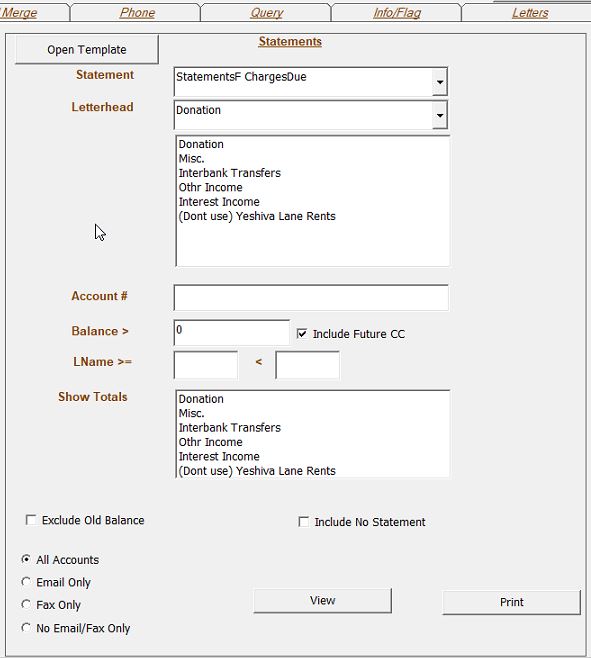Select No Email/Fax Only radio button

(x=26, y=628)
